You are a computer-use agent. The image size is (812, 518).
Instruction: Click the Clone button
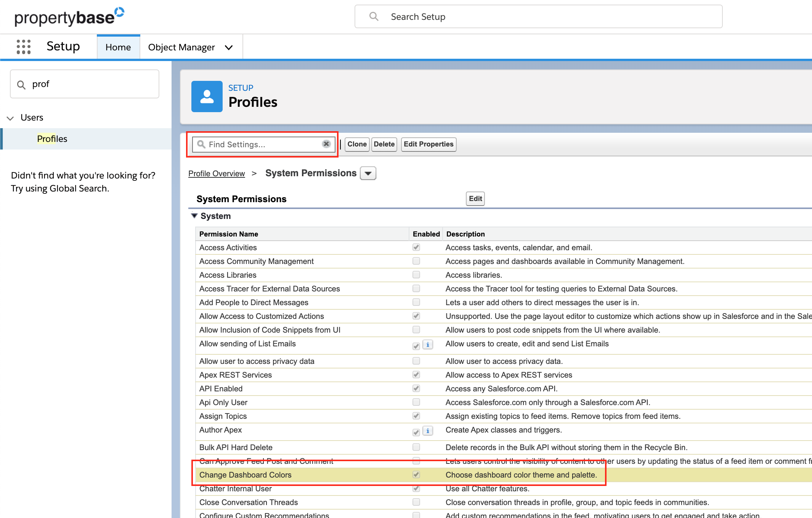[356, 144]
